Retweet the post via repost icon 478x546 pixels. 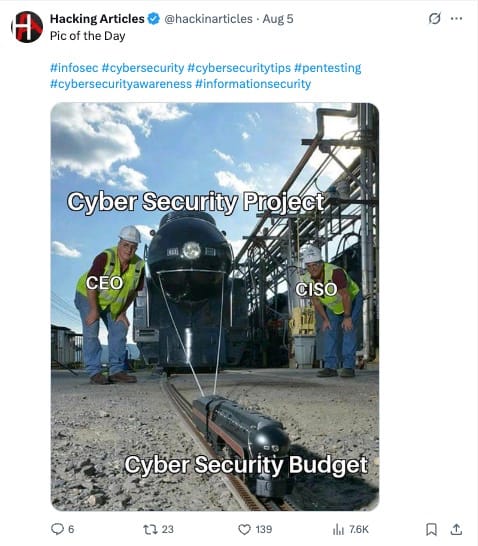[150, 530]
